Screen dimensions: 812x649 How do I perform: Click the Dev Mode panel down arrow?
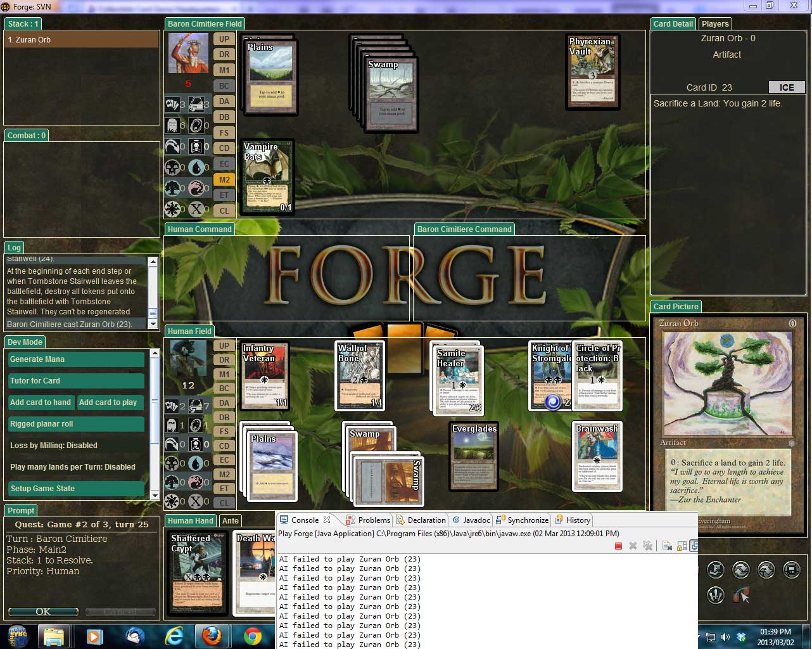154,495
